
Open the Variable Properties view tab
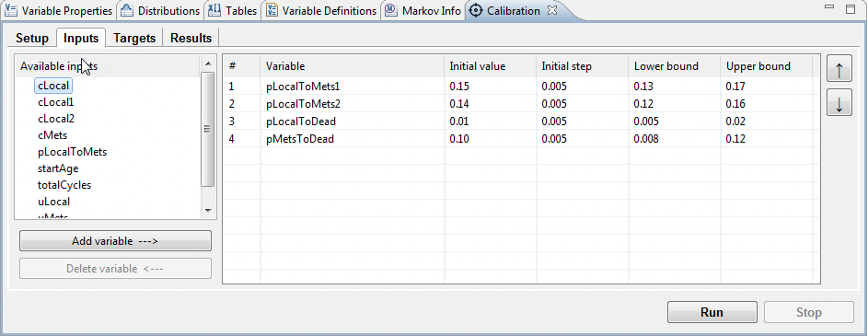tap(58, 10)
